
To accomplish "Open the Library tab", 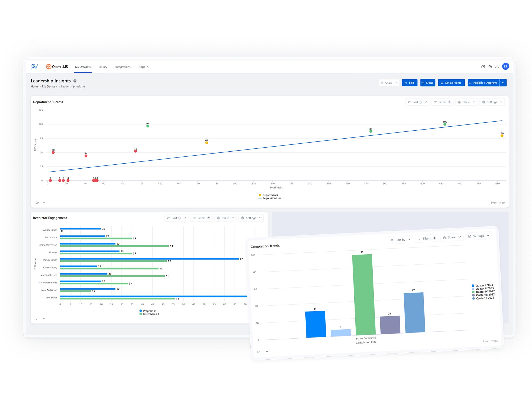I will (x=103, y=67).
